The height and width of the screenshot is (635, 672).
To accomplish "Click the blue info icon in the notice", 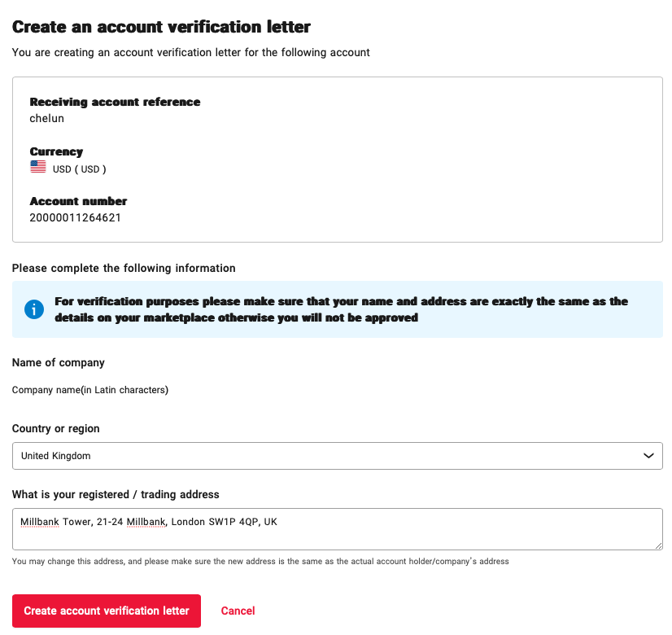I will tap(34, 309).
